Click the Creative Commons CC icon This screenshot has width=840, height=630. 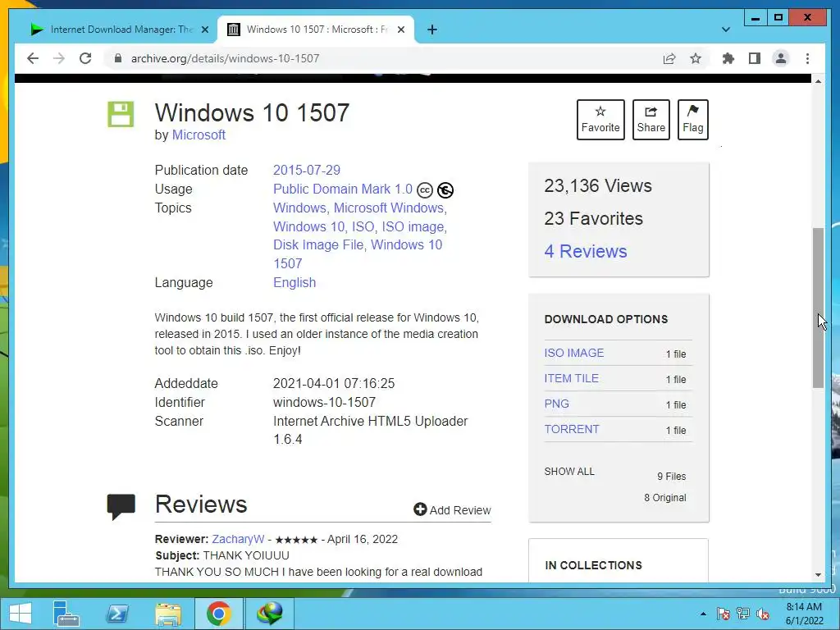coord(424,190)
